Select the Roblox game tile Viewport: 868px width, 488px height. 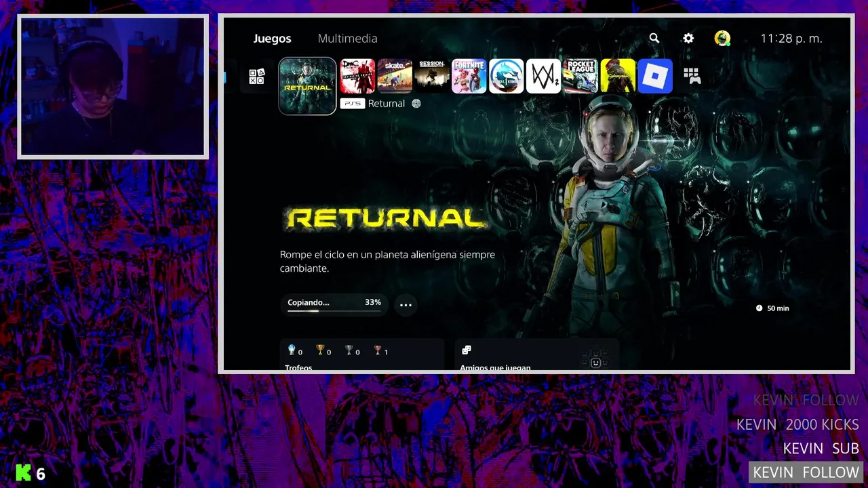(x=656, y=76)
